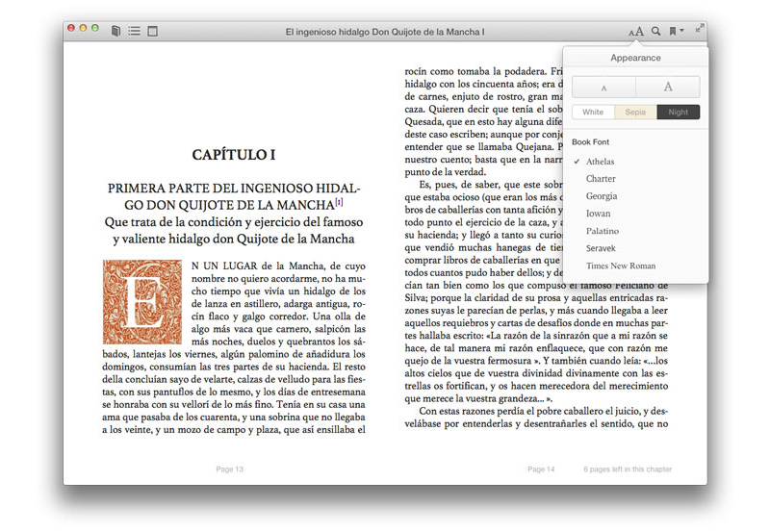Open the notes panel icon
Viewport: 770px width, 532px height.
[x=153, y=31]
